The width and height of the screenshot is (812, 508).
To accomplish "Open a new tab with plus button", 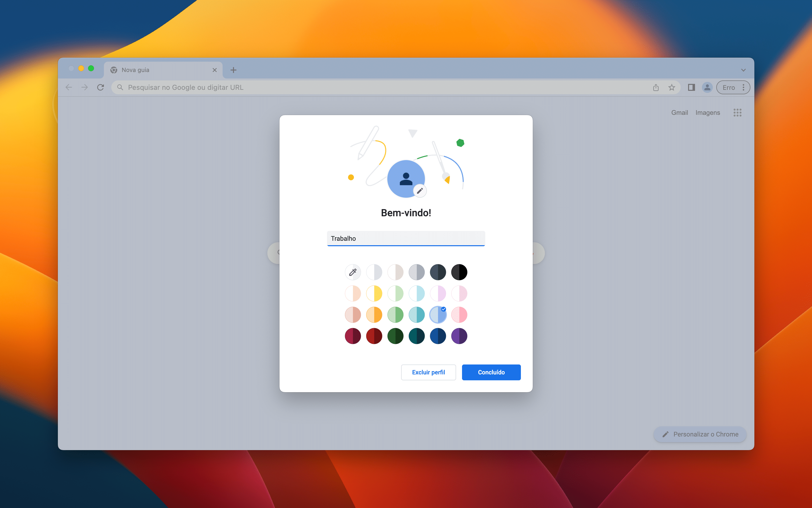I will [x=233, y=70].
